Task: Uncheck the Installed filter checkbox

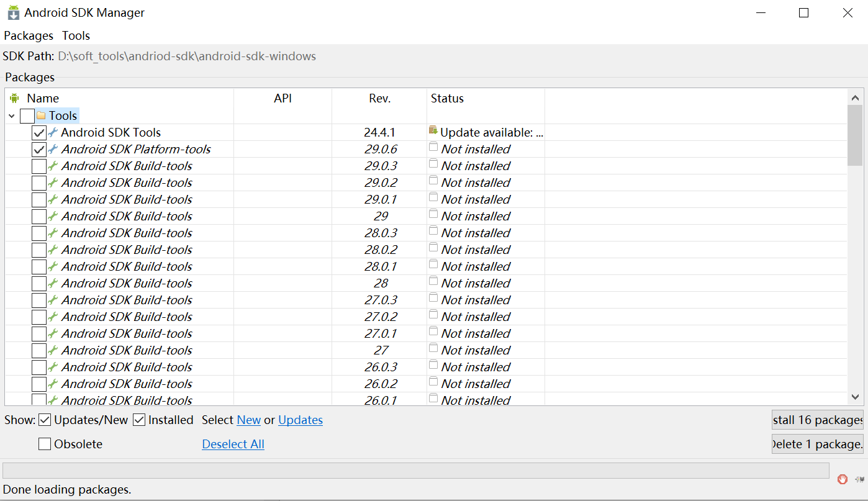Action: click(x=140, y=420)
